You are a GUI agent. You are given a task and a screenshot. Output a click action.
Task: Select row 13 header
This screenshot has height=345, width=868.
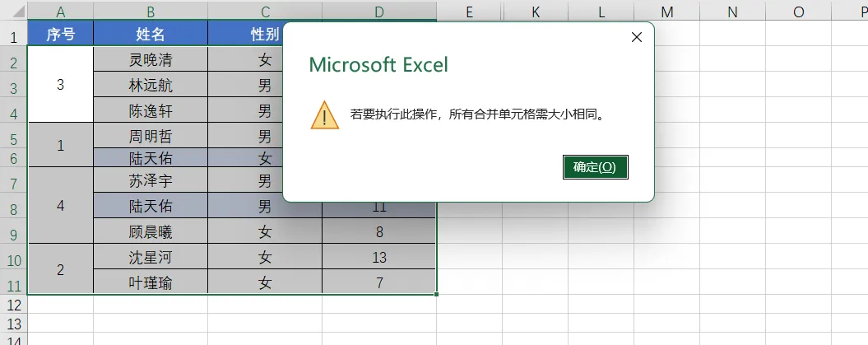click(14, 323)
